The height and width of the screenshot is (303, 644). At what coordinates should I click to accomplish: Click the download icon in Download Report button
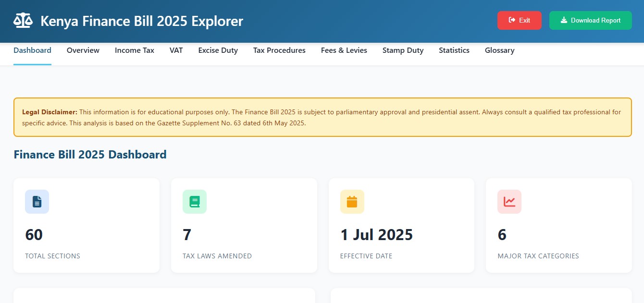563,20
